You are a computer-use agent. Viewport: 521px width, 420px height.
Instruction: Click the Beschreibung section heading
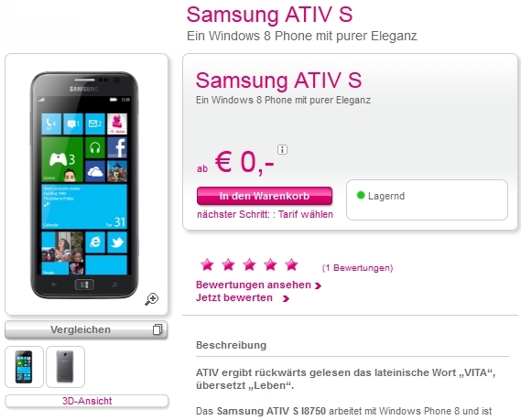point(232,345)
